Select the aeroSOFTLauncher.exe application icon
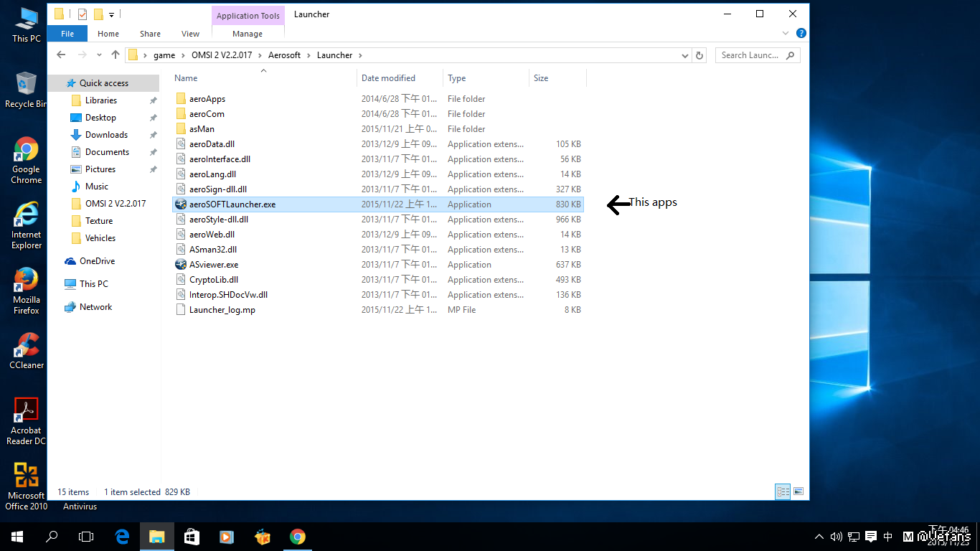This screenshot has width=980, height=551. point(181,204)
